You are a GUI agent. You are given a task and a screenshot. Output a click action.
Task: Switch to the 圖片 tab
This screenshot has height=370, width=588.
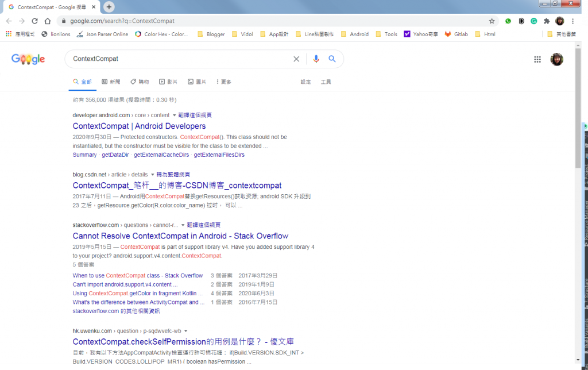tap(197, 82)
